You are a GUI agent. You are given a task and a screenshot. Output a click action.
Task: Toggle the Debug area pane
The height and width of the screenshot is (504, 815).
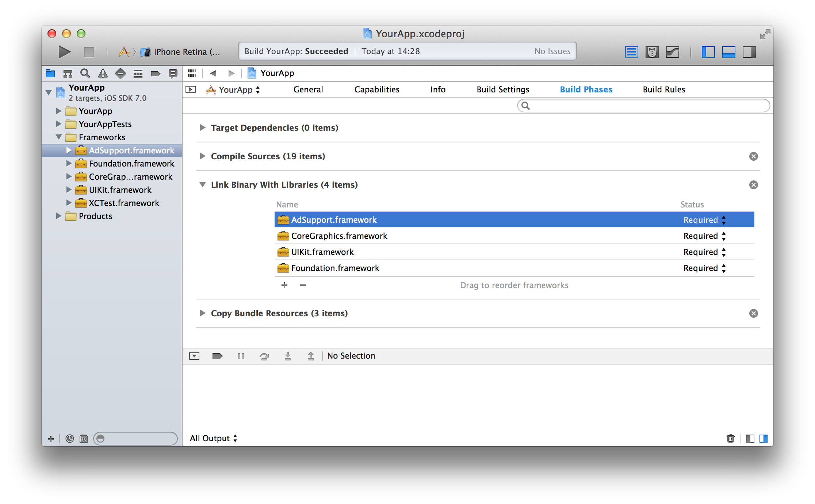[729, 52]
